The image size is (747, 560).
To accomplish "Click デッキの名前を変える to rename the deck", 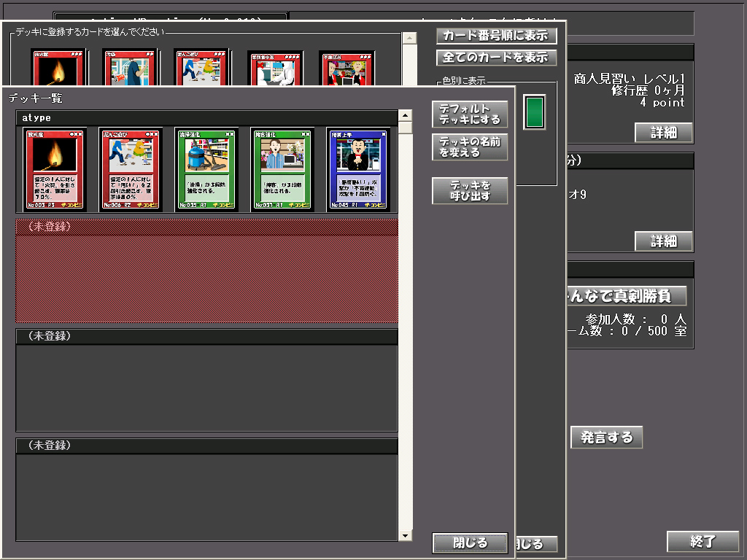I will pyautogui.click(x=470, y=147).
